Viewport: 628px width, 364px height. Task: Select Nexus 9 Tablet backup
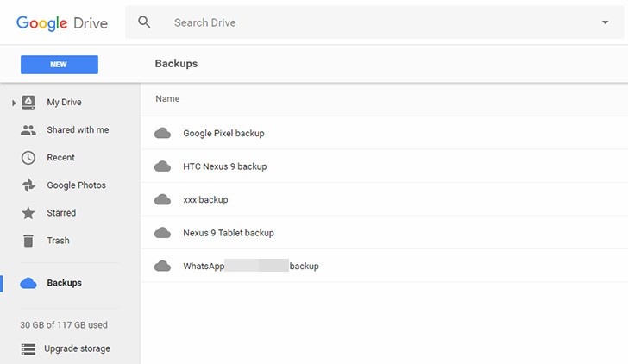(x=228, y=233)
